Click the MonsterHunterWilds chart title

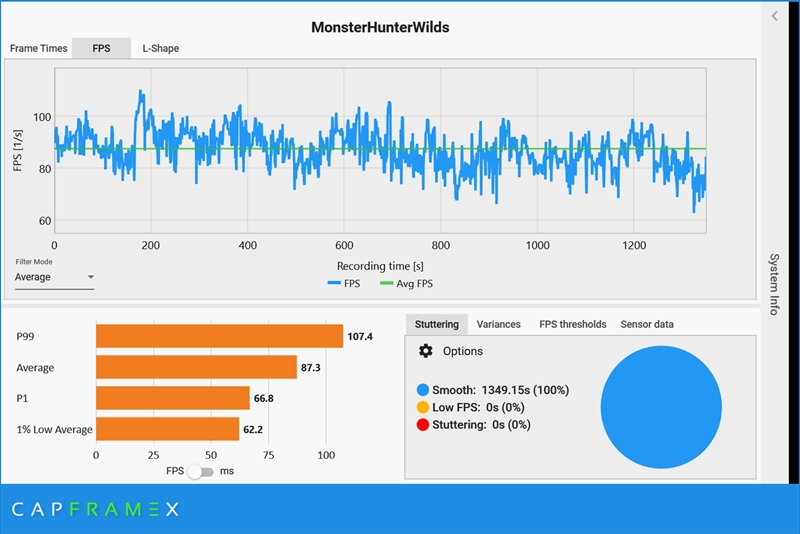coord(380,28)
